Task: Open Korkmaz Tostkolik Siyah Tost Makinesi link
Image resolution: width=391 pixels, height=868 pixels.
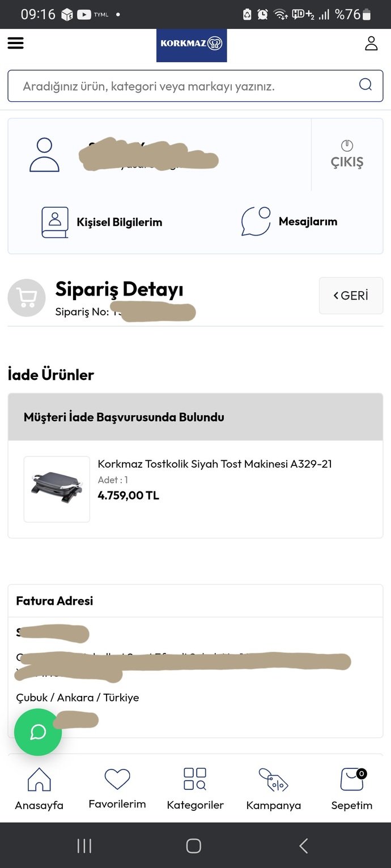Action: pyautogui.click(x=215, y=464)
